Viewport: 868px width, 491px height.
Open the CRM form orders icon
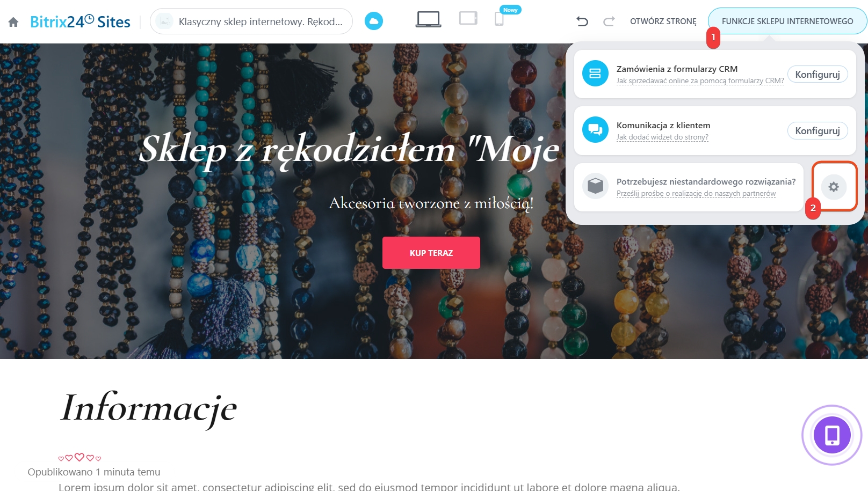[595, 74]
